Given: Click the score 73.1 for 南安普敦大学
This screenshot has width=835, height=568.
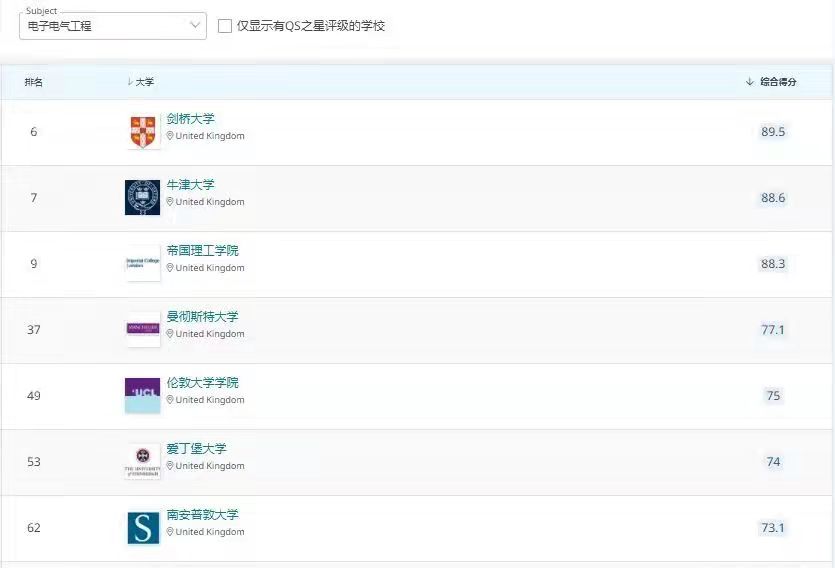Looking at the screenshot, I should point(773,528).
